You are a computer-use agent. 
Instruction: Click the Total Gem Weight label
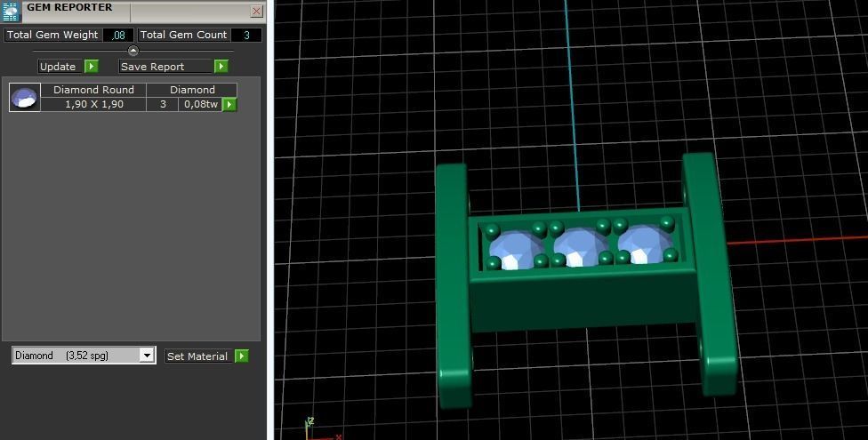52,35
